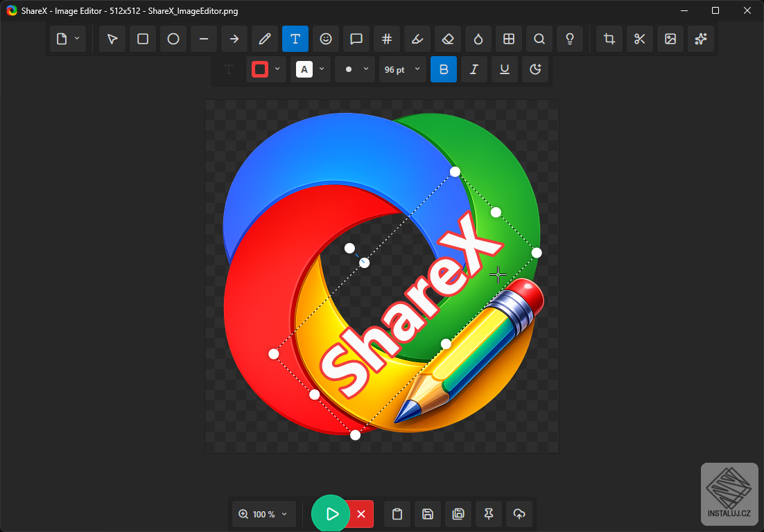Toggle the shadow moon option
Image resolution: width=764 pixels, height=532 pixels.
coord(535,69)
